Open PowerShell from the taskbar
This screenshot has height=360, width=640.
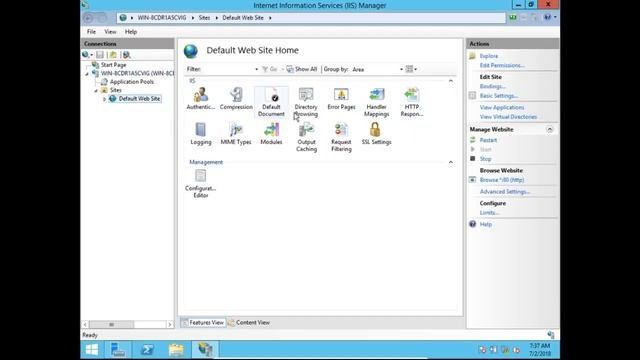tap(147, 350)
